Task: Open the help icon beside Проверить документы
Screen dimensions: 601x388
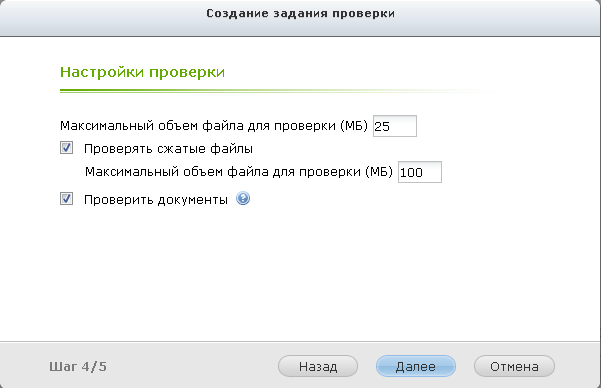Action: 243,199
